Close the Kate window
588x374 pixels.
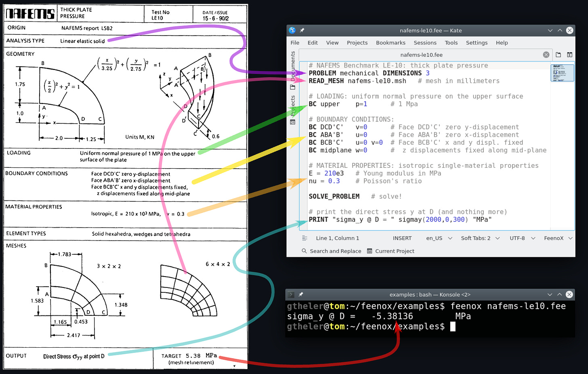[570, 30]
